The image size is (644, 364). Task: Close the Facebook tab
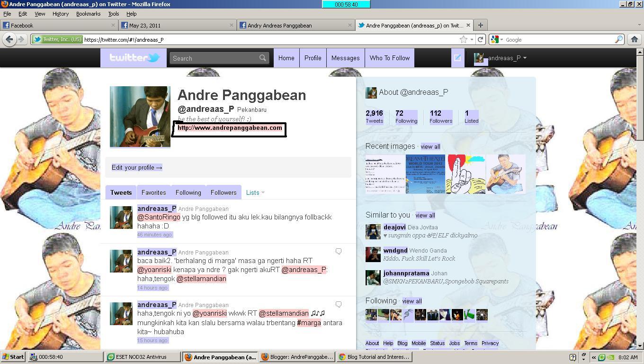tap(114, 25)
